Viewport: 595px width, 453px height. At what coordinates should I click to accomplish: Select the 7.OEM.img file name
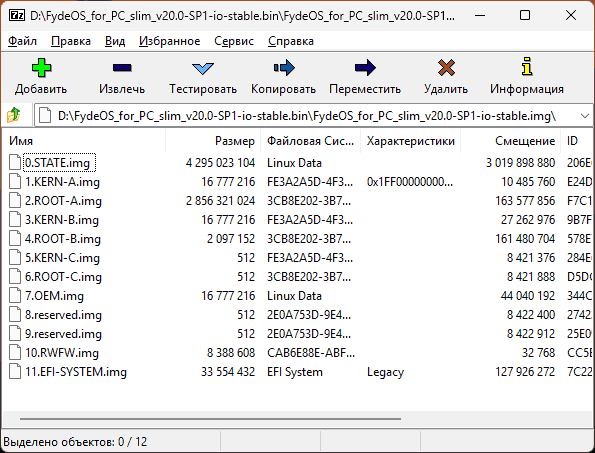(x=54, y=295)
